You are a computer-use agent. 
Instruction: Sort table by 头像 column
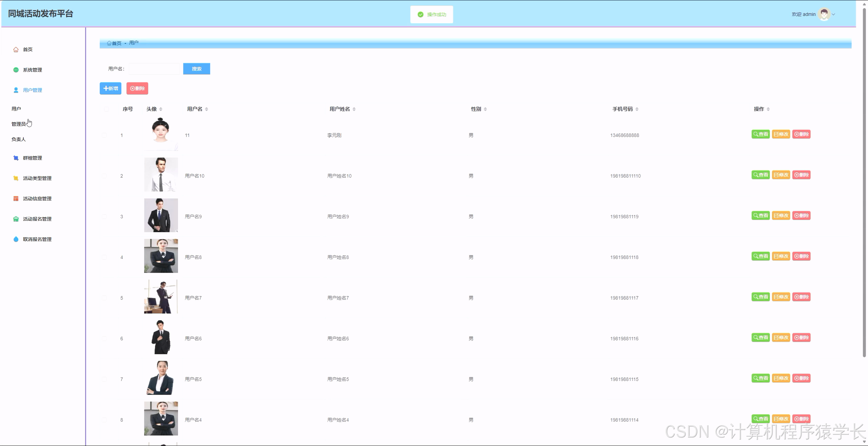(161, 109)
